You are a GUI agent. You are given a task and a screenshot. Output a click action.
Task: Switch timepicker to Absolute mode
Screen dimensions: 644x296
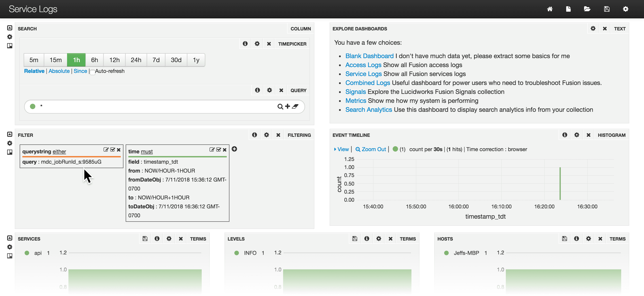click(x=59, y=71)
